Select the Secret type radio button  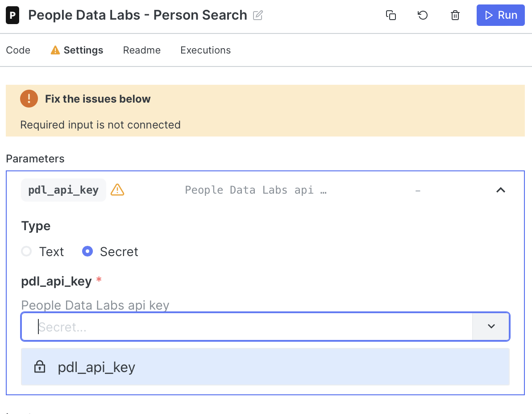[x=87, y=252]
